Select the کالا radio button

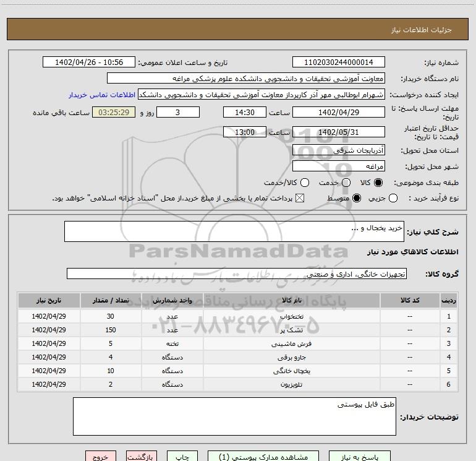tap(378, 183)
